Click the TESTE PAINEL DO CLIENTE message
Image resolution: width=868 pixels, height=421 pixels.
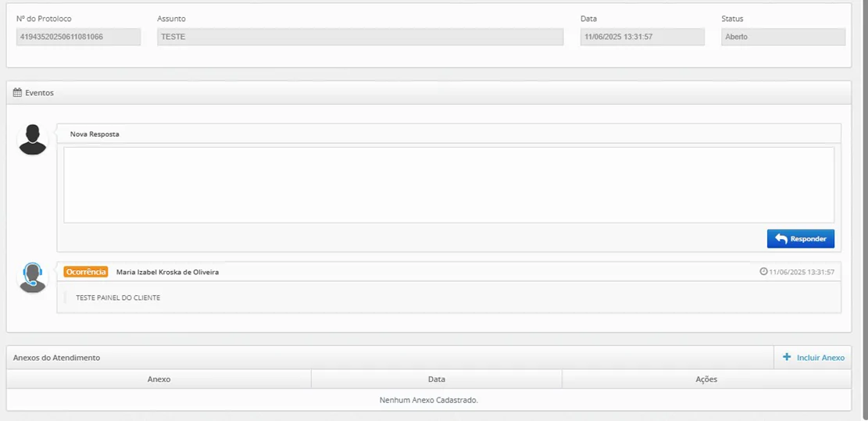tap(118, 298)
